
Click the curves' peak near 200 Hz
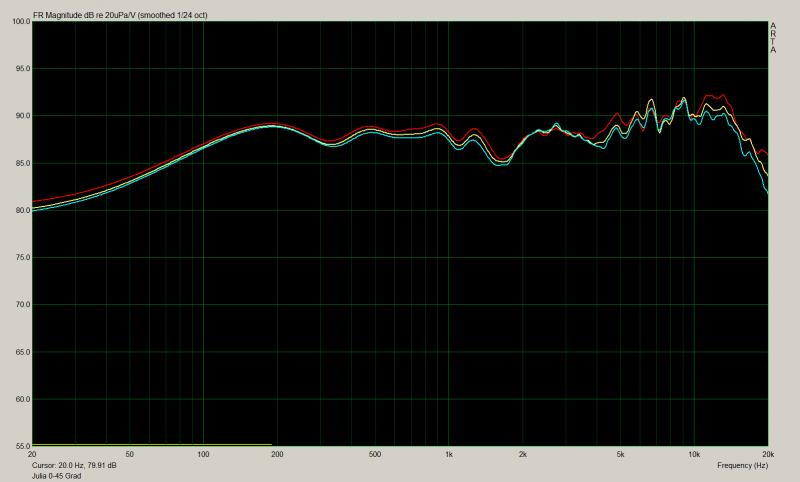(270, 125)
